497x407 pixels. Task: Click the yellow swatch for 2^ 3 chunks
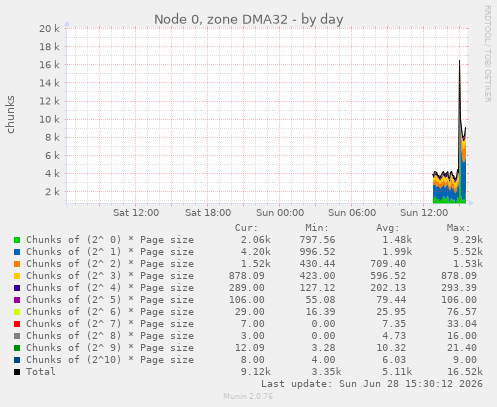17,276
